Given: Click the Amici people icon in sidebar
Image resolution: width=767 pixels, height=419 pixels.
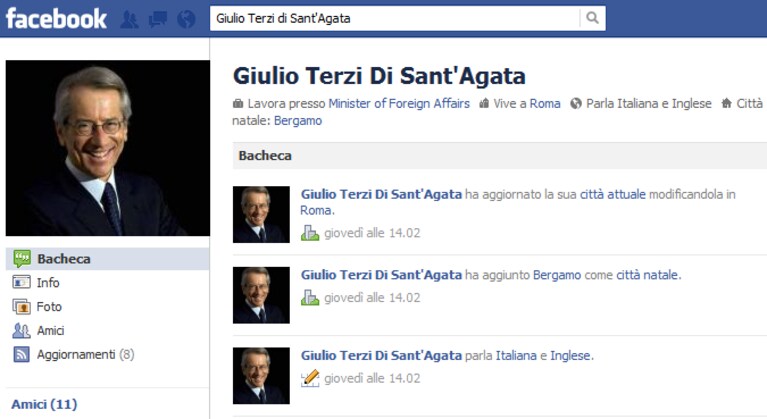Looking at the screenshot, I should coord(21,331).
